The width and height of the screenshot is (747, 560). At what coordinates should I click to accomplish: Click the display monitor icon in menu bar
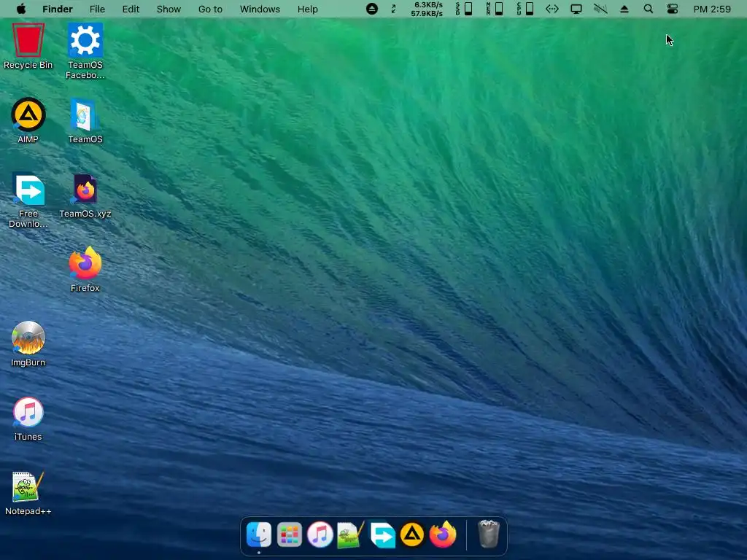point(576,9)
